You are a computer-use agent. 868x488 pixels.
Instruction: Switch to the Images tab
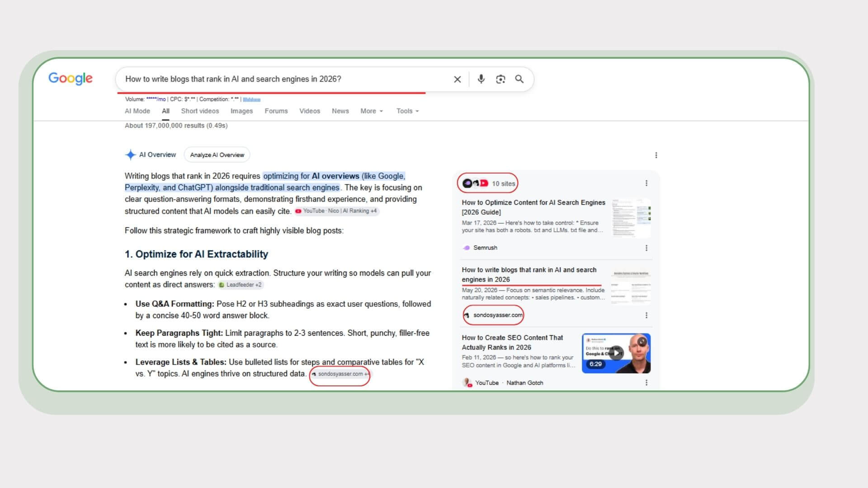coord(241,111)
